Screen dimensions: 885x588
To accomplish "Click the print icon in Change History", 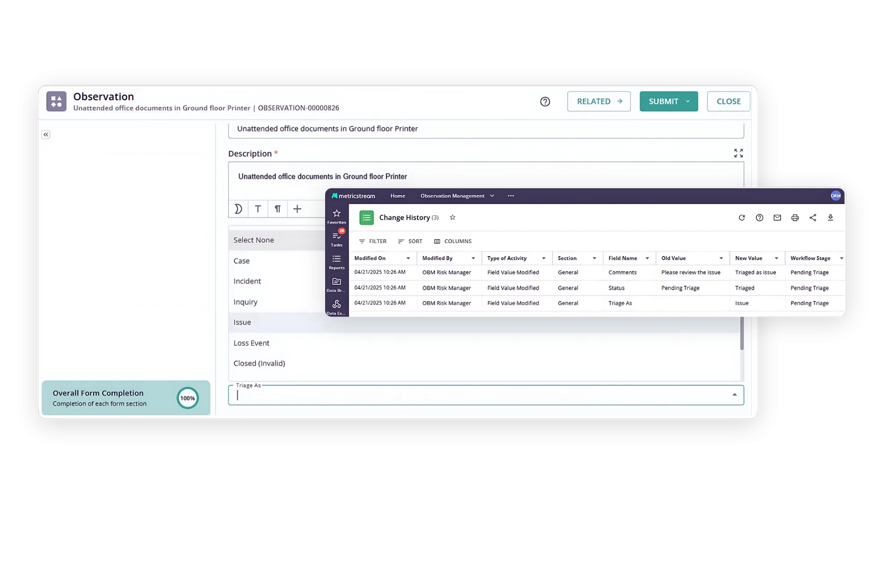I will [795, 218].
